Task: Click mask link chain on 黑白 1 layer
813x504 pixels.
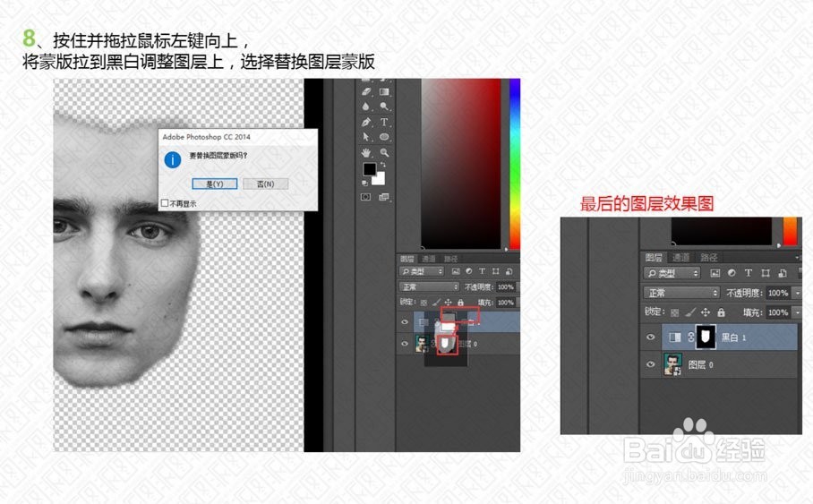Action: (690, 337)
